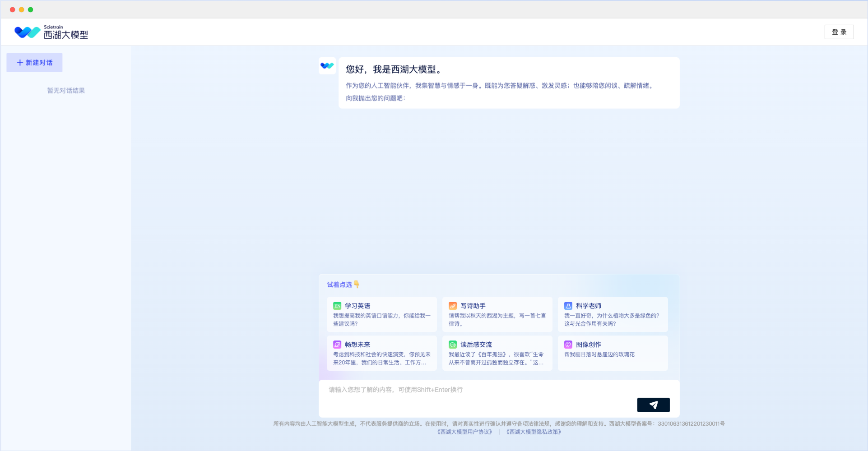Click the 科学老师 flask icon
This screenshot has height=451, width=868.
(x=568, y=306)
